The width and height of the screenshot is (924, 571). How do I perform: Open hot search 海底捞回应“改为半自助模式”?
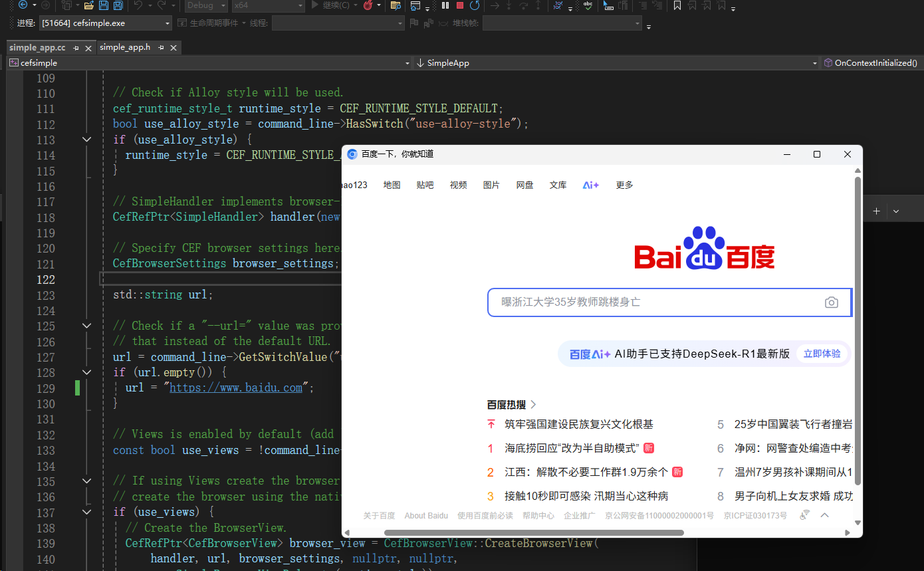[572, 448]
